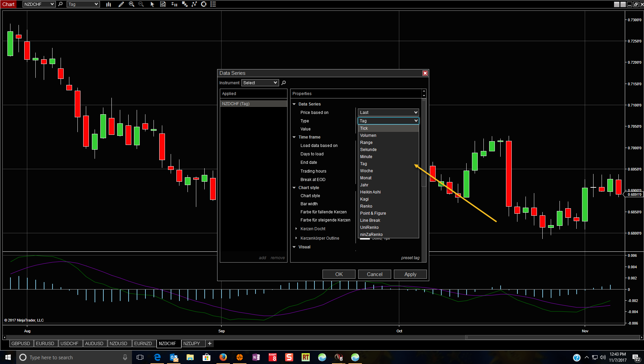644x364 pixels.
Task: Collapse the Time frame section
Action: click(294, 137)
